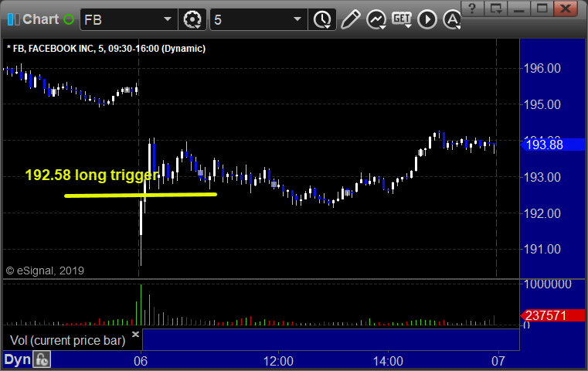Toggle the green link circle indicator
Screen dimensions: 588x371
pyautogui.click(x=69, y=19)
